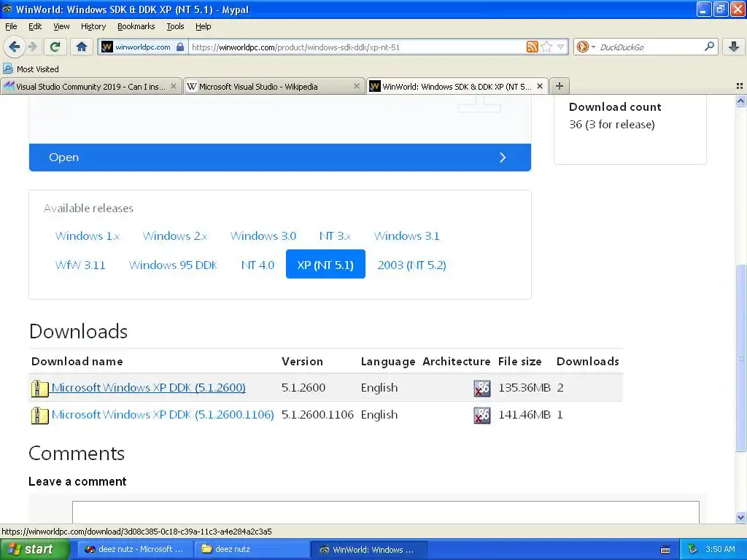The image size is (747, 560).
Task: Click the vertical scrollbar thumb
Action: pos(740,358)
